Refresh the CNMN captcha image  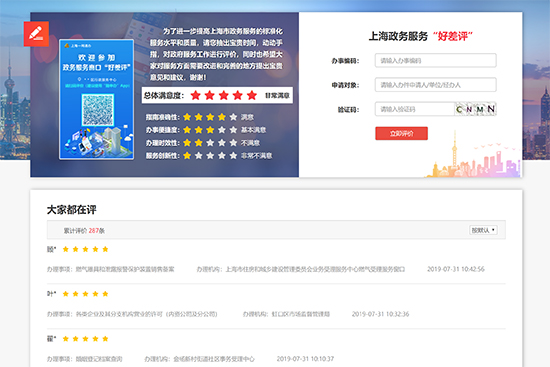point(476,109)
